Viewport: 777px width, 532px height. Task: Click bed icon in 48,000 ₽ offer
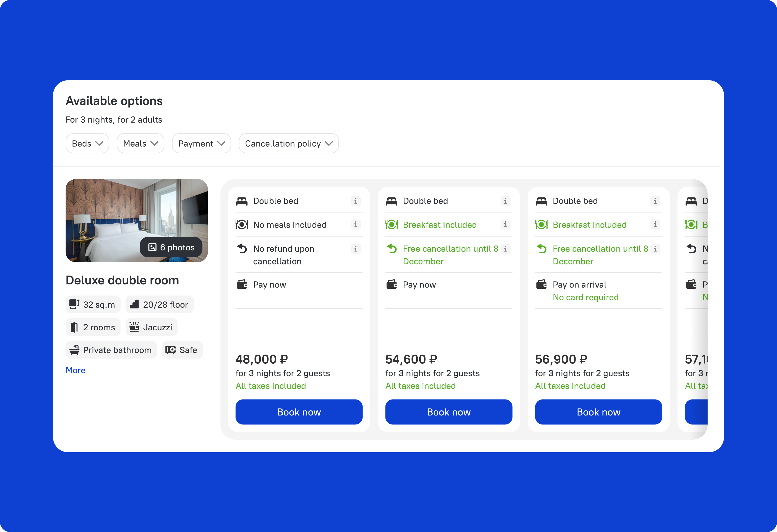[x=242, y=201]
